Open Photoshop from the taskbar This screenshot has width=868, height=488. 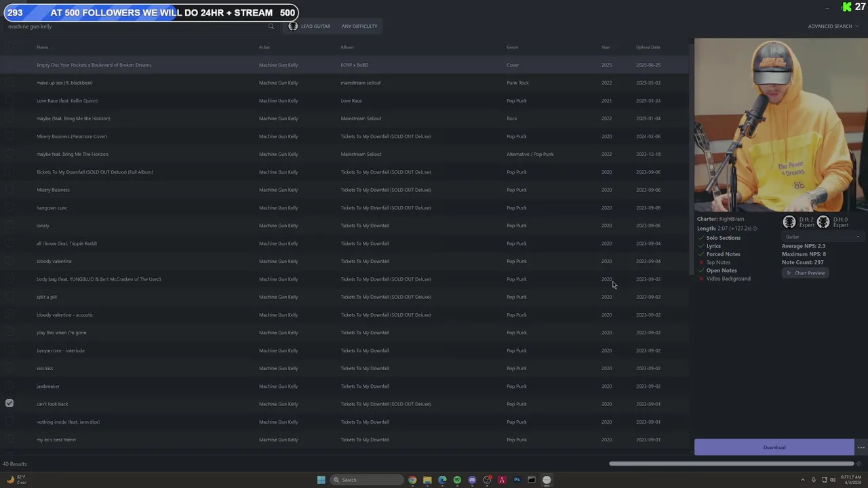coord(517,480)
